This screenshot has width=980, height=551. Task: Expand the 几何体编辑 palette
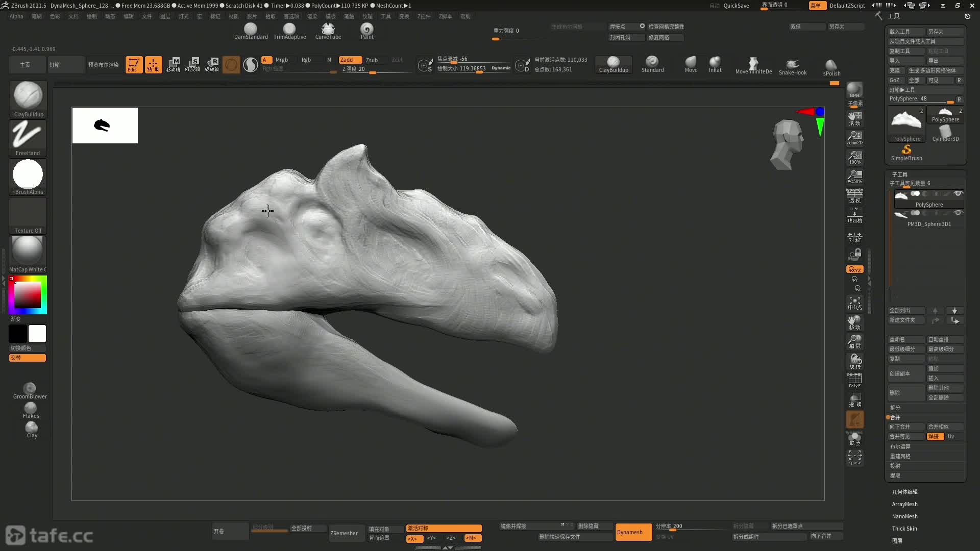click(904, 492)
